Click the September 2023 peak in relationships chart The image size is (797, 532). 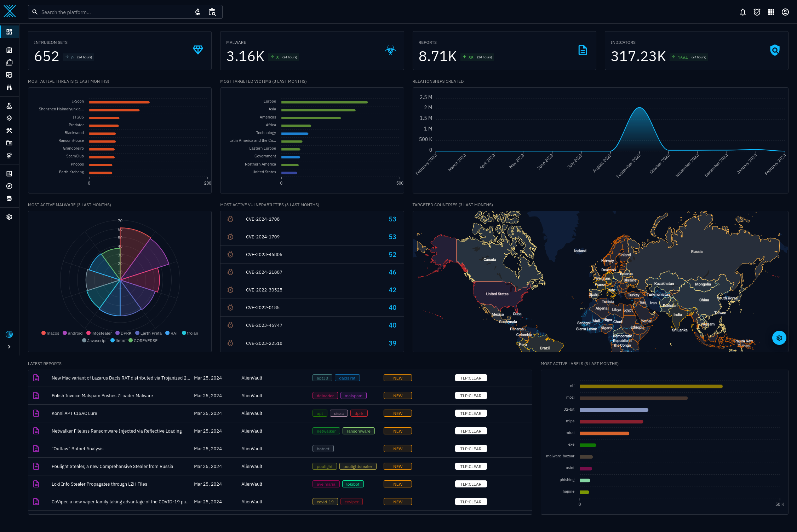(x=640, y=108)
